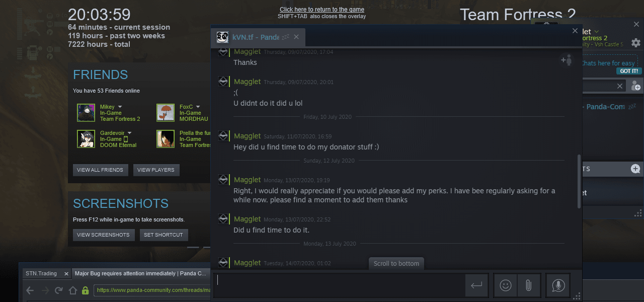Viewport: 644px width, 302px height.
Task: Create new group chat plus bubble icon
Action: tap(635, 169)
